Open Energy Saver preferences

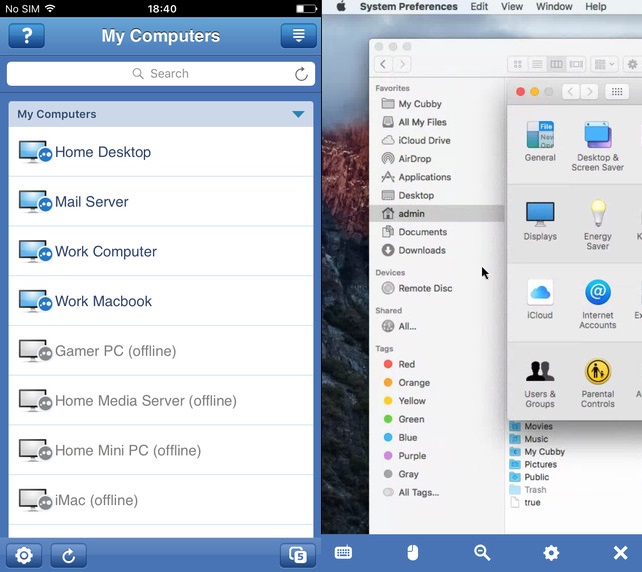[x=597, y=224]
